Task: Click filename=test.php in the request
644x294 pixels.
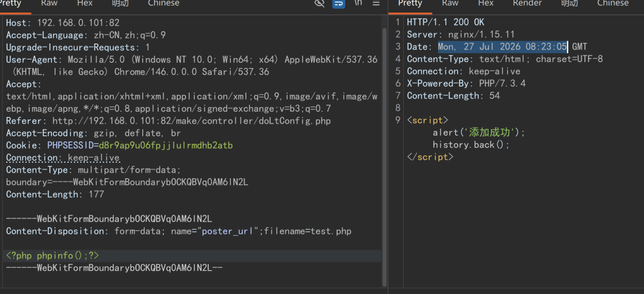Action: [x=308, y=231]
